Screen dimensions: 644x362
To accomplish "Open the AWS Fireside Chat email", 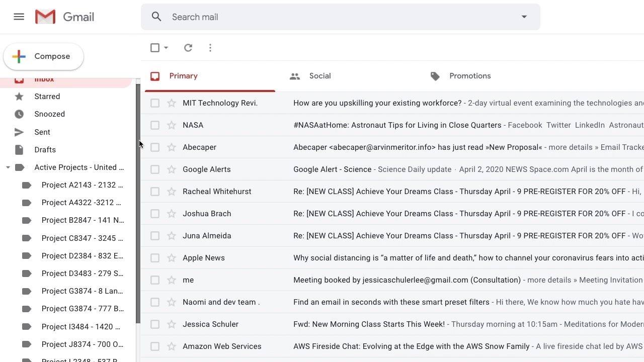I will 392,346.
